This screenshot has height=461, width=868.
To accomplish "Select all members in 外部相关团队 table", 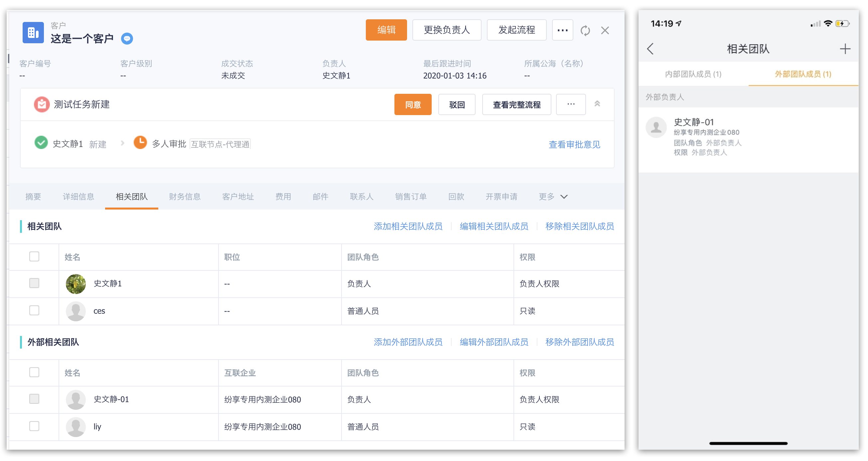I will coord(34,373).
